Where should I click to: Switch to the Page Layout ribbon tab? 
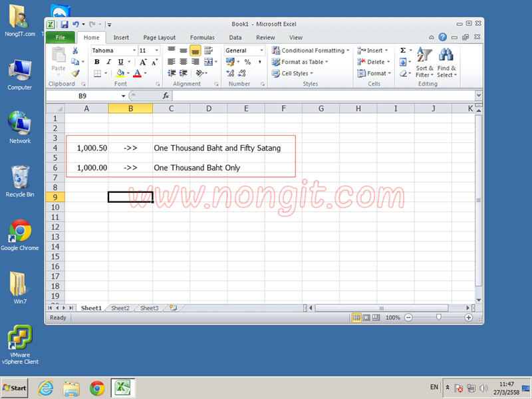160,38
